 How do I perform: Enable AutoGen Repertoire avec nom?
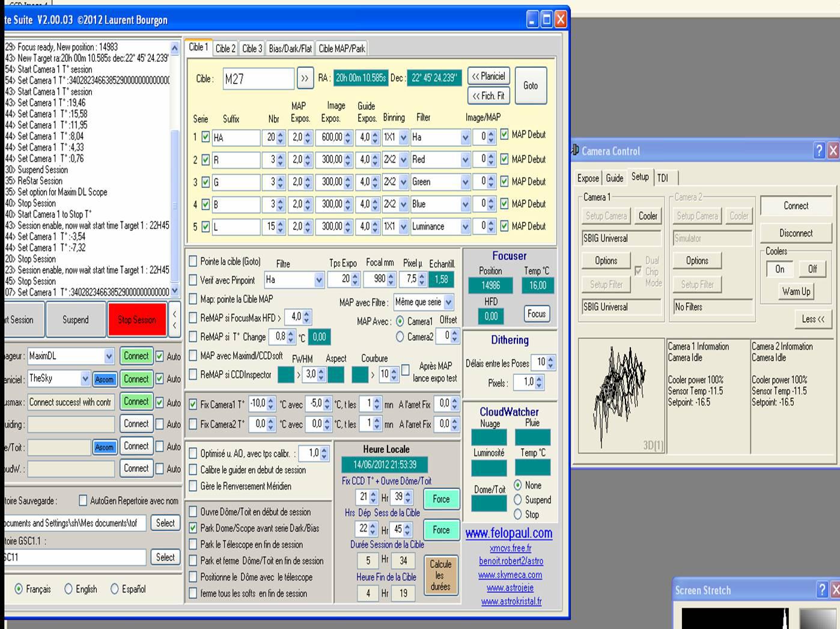pyautogui.click(x=83, y=500)
